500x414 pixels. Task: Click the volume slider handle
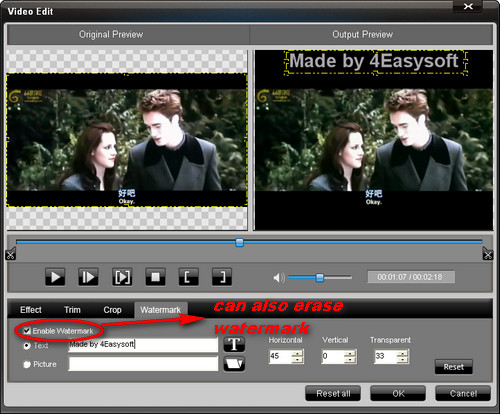(x=320, y=277)
